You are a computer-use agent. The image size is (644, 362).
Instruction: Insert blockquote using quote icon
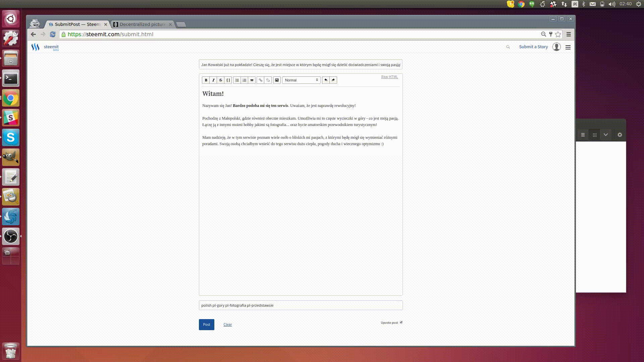(x=252, y=80)
